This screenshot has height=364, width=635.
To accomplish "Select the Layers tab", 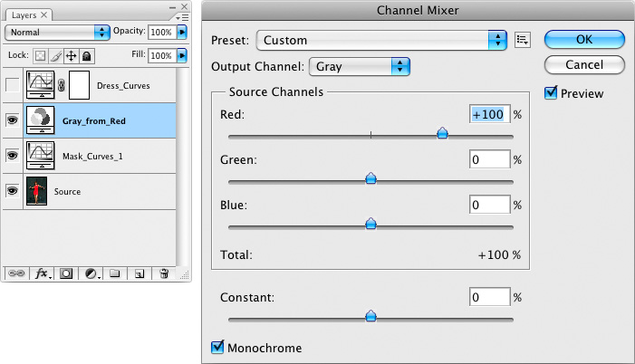I will (x=24, y=14).
